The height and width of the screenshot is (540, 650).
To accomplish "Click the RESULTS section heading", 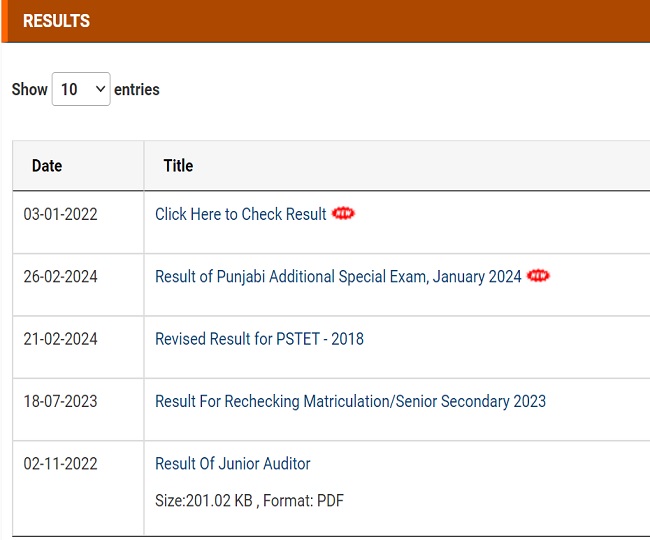I will point(56,21).
